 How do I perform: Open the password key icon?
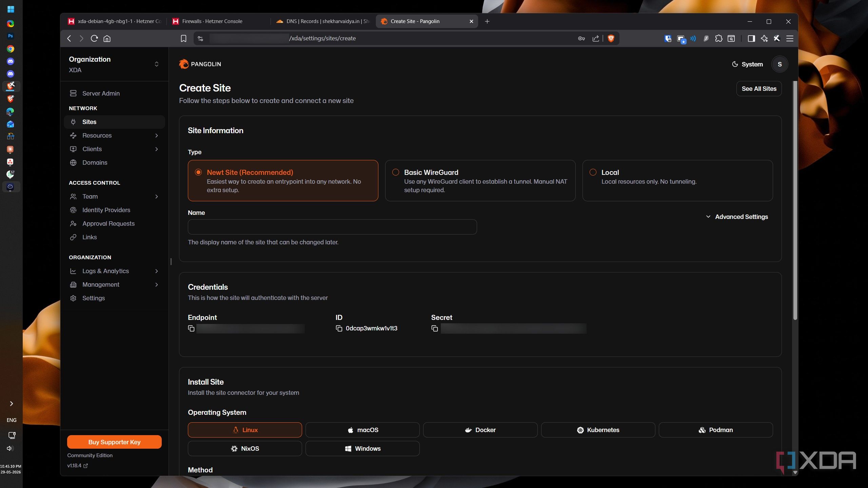(x=581, y=38)
